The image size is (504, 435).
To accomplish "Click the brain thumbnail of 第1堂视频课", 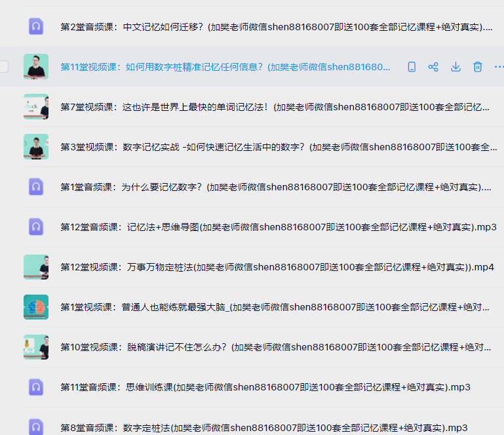I will click(x=36, y=307).
